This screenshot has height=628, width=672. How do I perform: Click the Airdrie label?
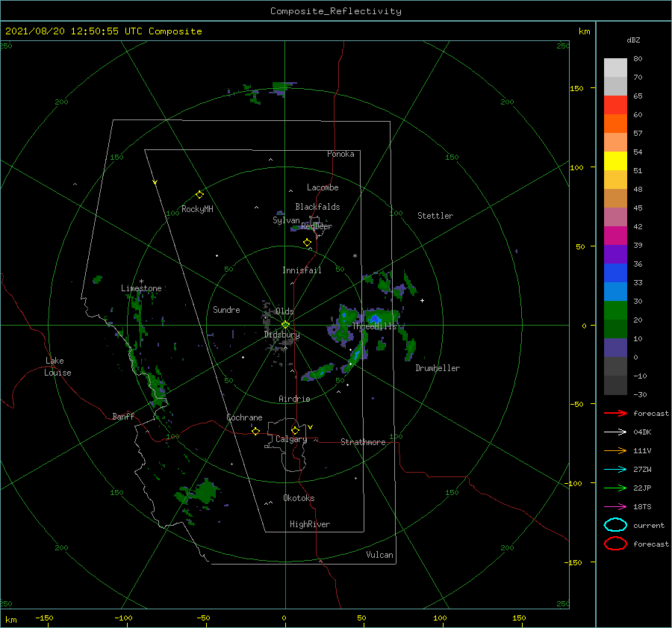point(294,399)
